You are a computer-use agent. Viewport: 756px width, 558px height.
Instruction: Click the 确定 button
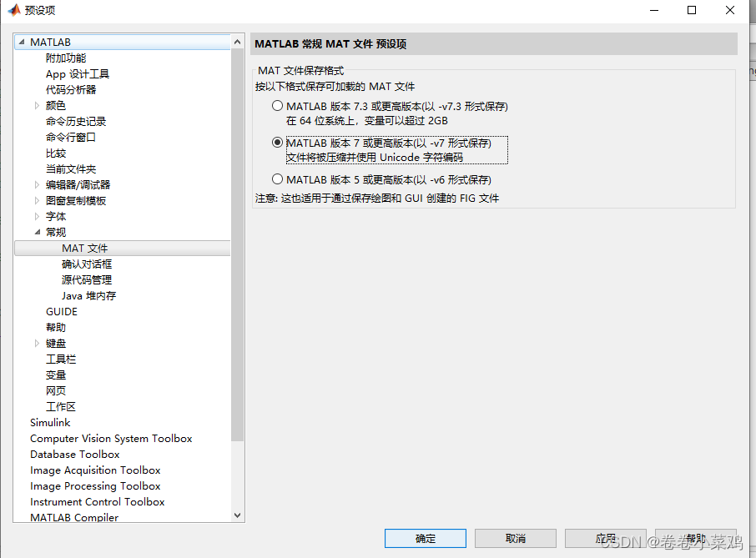pos(426,538)
